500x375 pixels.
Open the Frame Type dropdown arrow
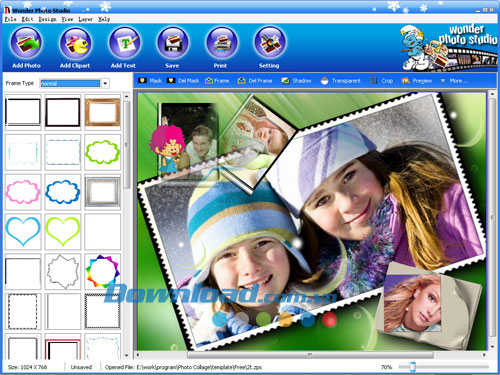(105, 83)
